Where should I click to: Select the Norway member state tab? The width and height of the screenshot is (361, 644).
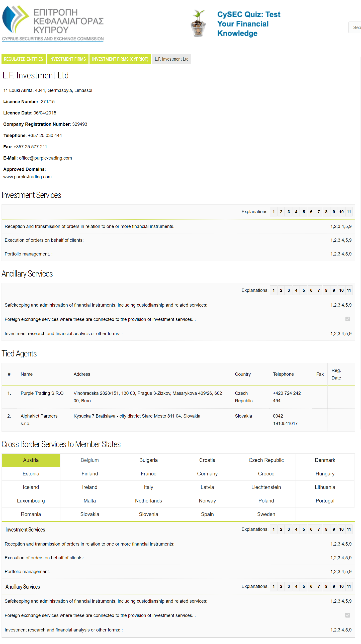tap(207, 501)
